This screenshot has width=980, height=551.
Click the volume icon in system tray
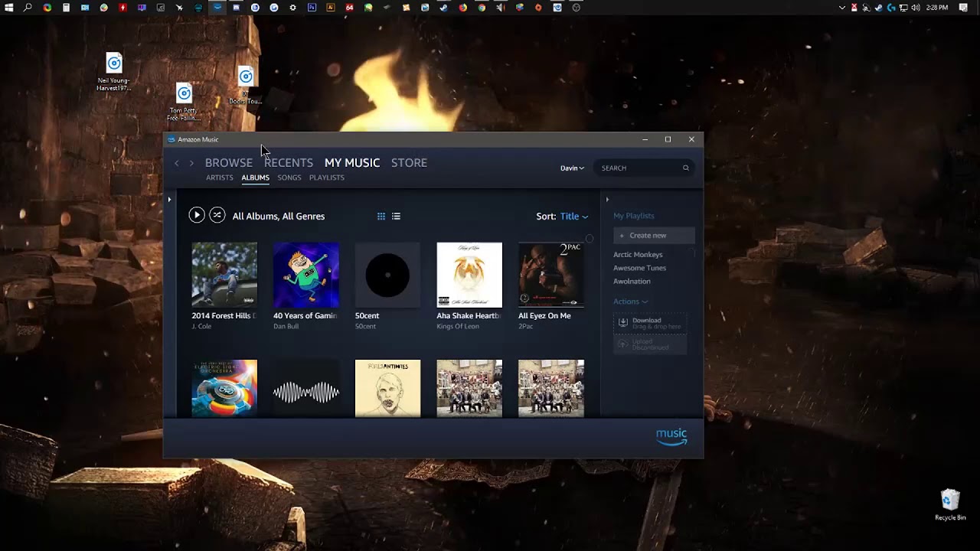click(916, 8)
